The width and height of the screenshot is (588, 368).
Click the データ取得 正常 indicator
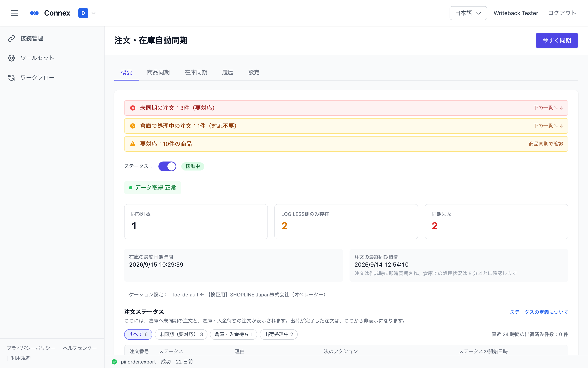[x=153, y=188]
